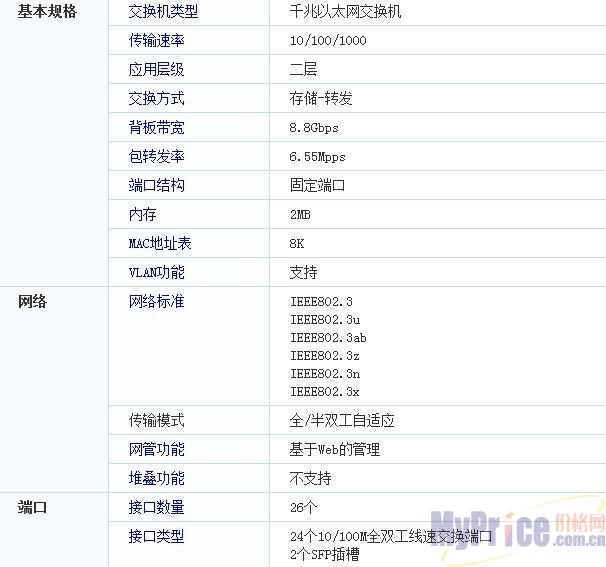This screenshot has height=567, width=606.
Task: Click the IEEE802.3x standard entry
Action: (x=324, y=392)
